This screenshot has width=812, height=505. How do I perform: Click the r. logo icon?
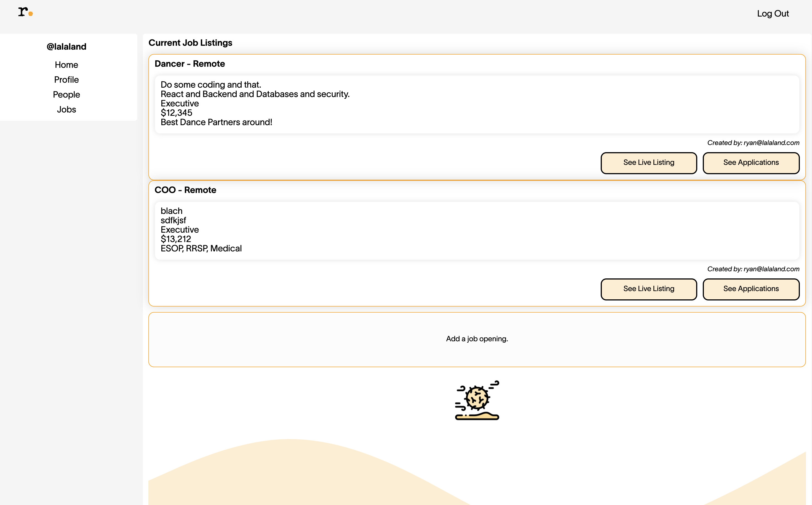pos(25,12)
